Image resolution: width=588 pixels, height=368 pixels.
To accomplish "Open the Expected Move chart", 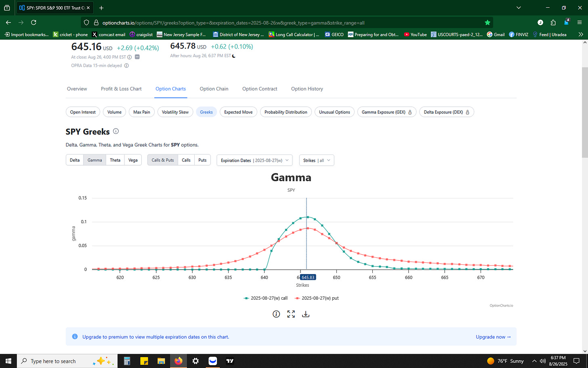I will (x=238, y=112).
